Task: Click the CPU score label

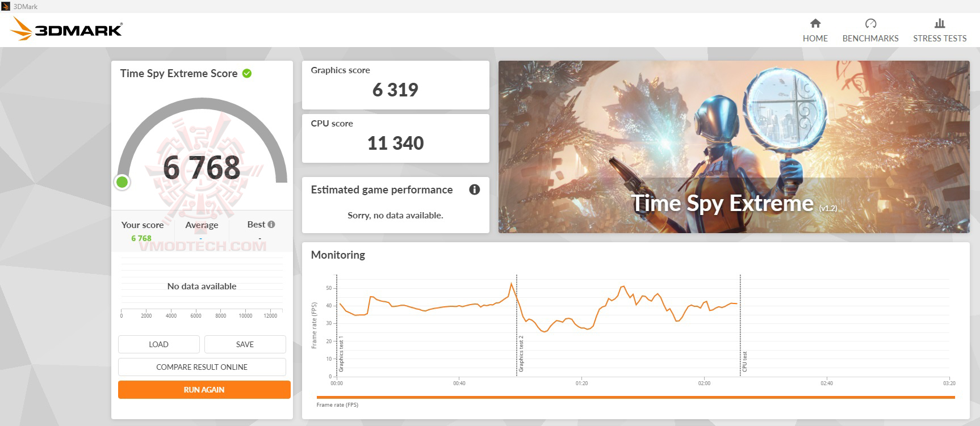Action: pos(332,123)
